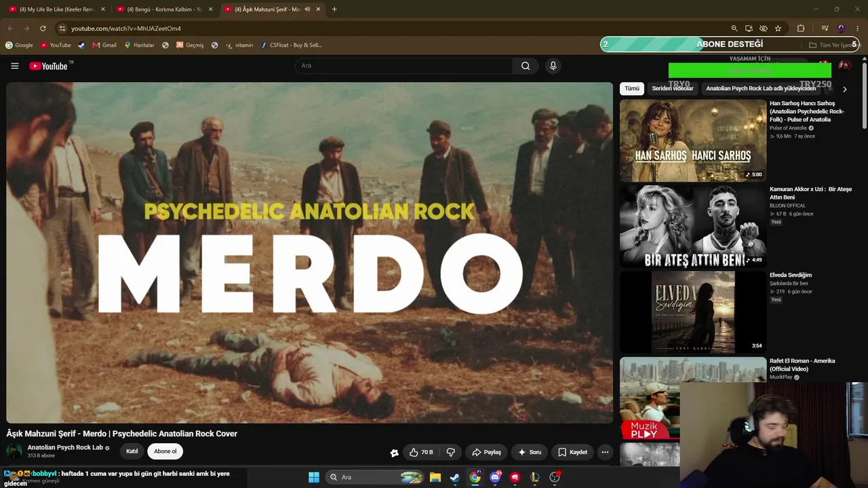Open the YouTube account avatar menu
Viewport: 868px width, 488px height.
click(844, 66)
